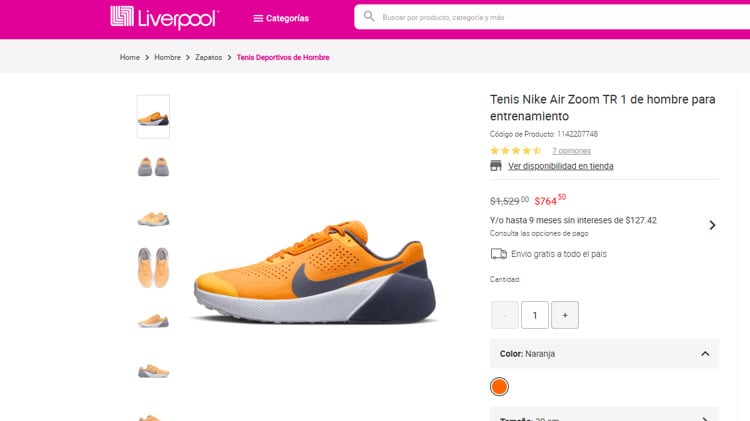750x421 pixels.
Task: Select the first side-view shoe thumbnail
Action: [154, 117]
